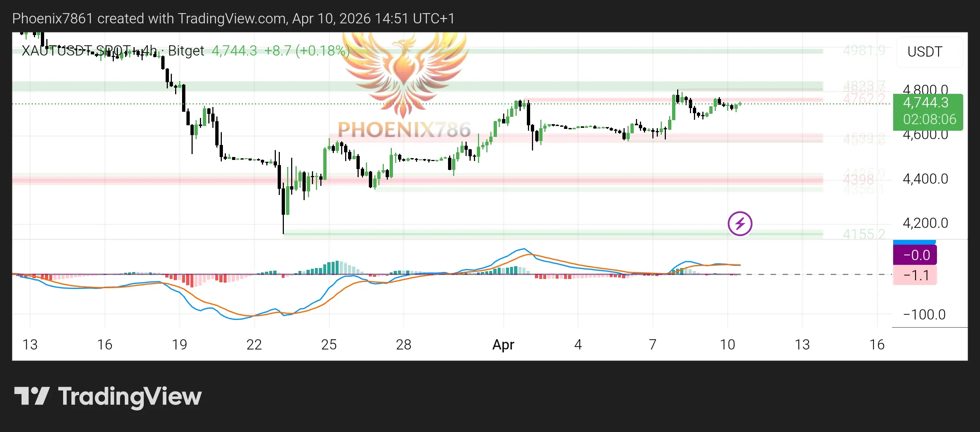Click the XAUTUSDT SPOT symbol title
The height and width of the screenshot is (432, 980).
click(76, 51)
